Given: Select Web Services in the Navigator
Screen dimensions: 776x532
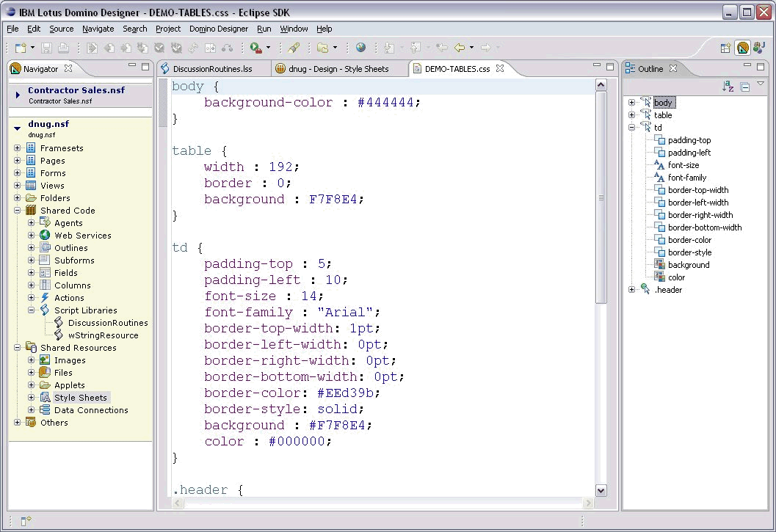Looking at the screenshot, I should pyautogui.click(x=83, y=235).
